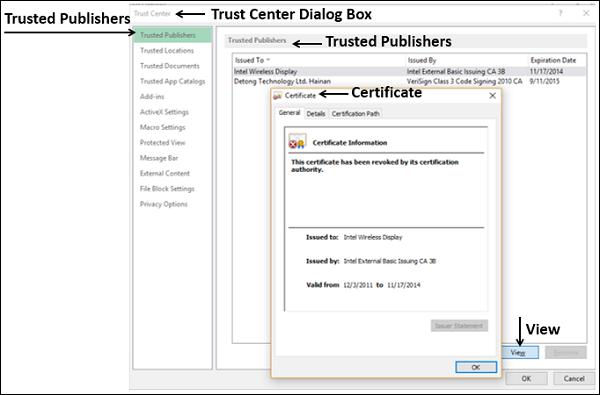The image size is (600, 395).
Task: Go to Protected View settings
Action: [x=162, y=142]
